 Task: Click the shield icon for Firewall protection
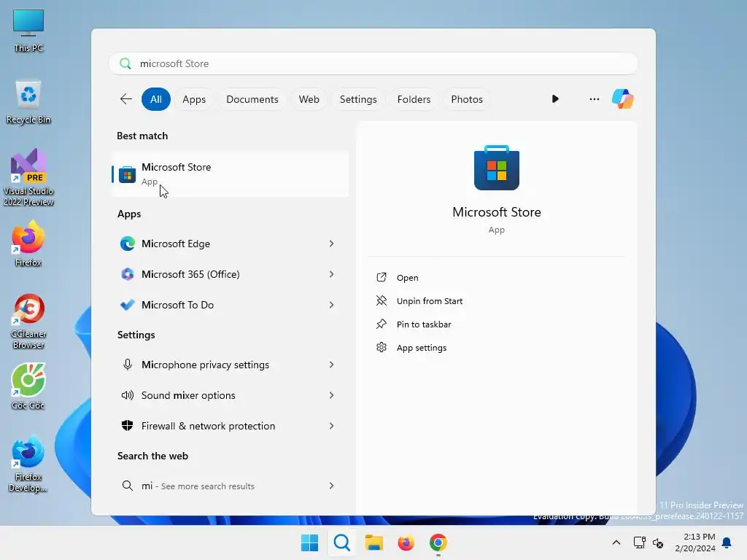(127, 426)
